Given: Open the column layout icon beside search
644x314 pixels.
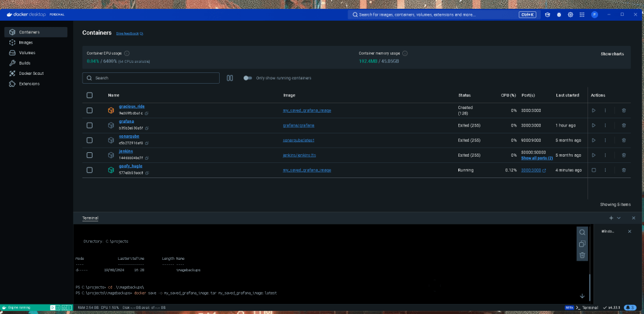Looking at the screenshot, I should [230, 78].
